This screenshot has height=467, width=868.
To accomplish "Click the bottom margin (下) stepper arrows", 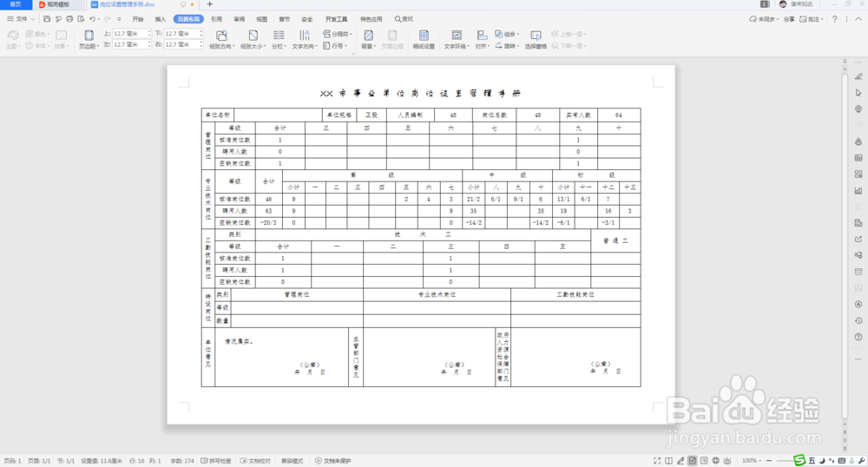I will [201, 34].
